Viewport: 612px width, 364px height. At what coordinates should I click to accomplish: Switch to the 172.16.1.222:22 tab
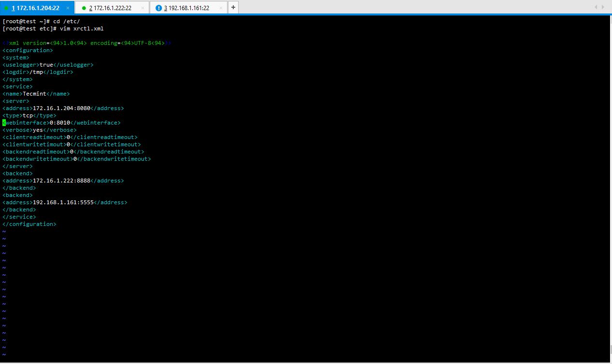coord(111,8)
